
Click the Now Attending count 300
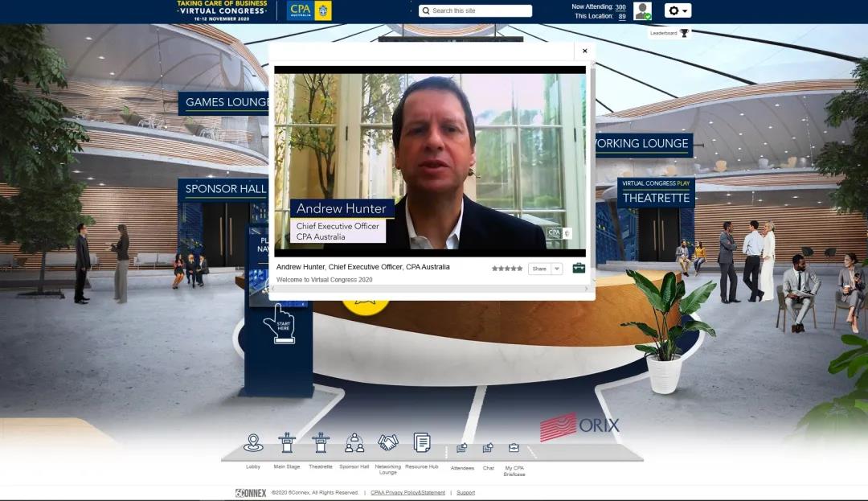[620, 6]
